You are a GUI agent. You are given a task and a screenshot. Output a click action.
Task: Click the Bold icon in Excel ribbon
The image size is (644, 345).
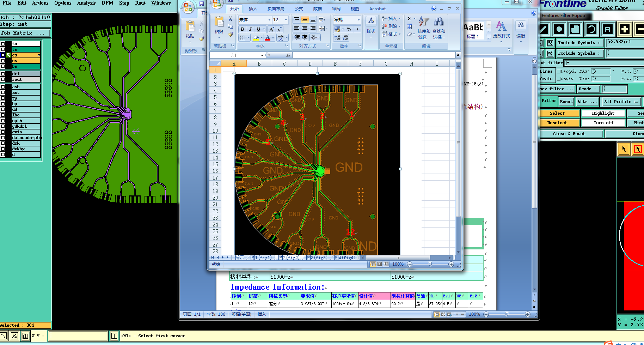[242, 29]
